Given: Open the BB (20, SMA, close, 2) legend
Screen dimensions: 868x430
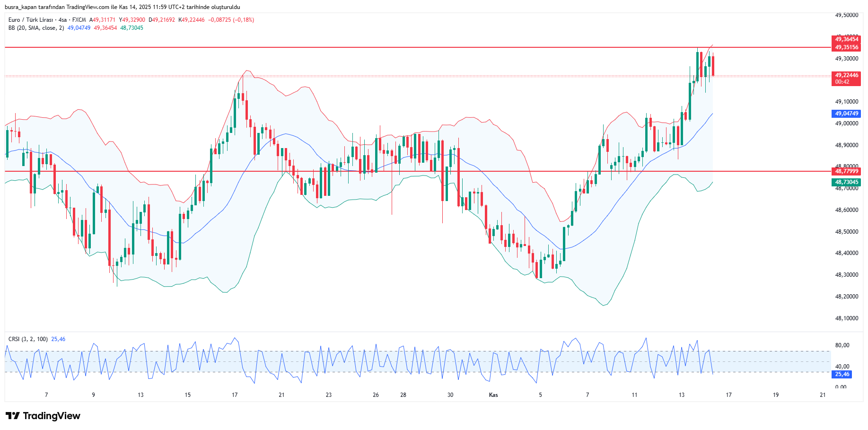Looking at the screenshot, I should point(36,28).
